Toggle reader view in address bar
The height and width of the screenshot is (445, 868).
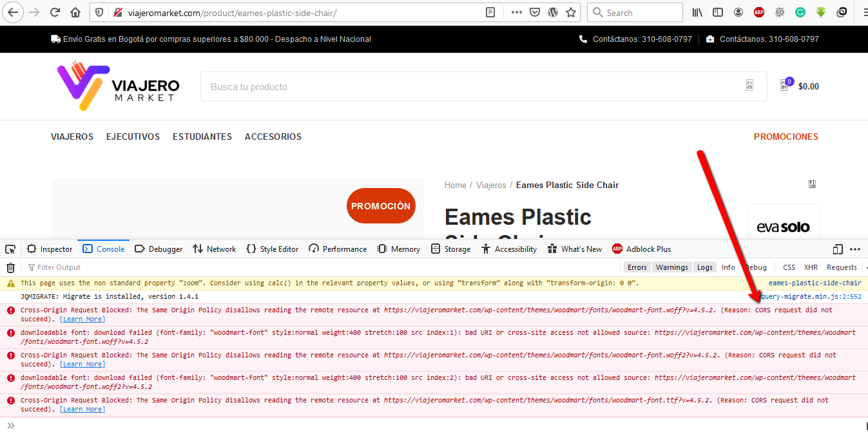click(x=491, y=12)
